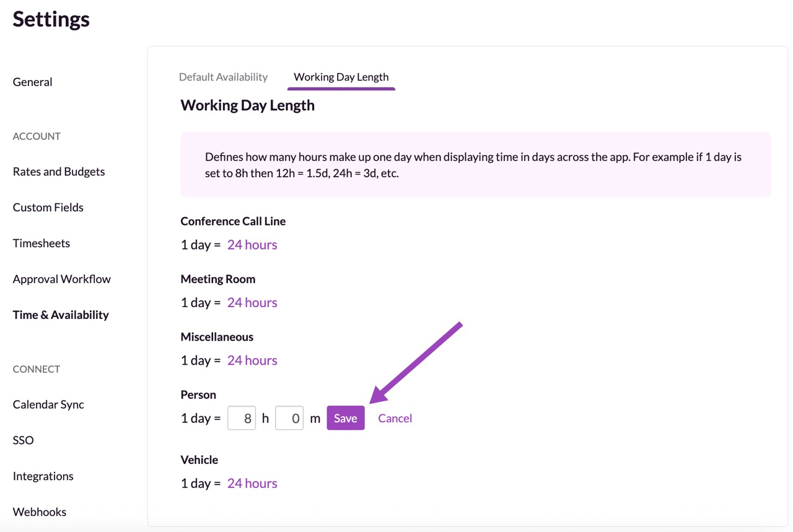
Task: Edit Meeting Room 24 hours value
Action: (x=252, y=302)
